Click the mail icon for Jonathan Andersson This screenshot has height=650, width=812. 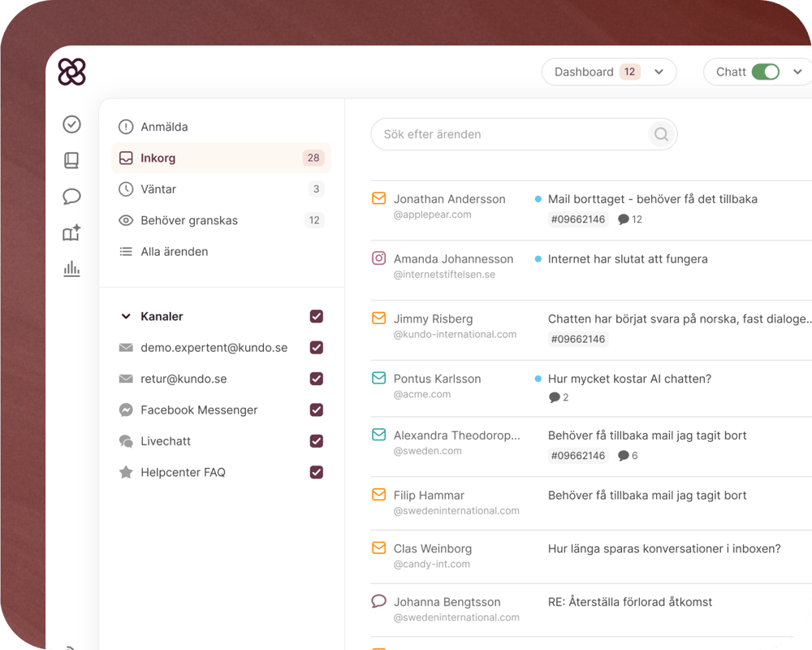(379, 198)
